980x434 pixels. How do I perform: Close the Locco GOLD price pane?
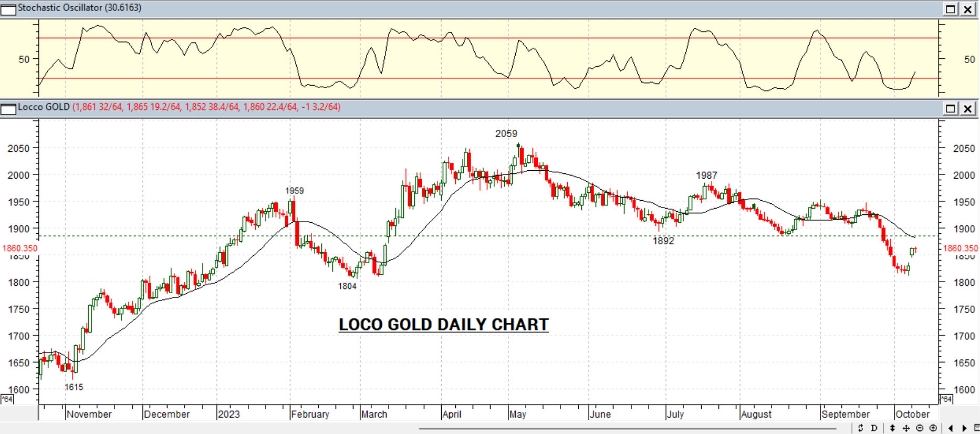click(x=967, y=108)
